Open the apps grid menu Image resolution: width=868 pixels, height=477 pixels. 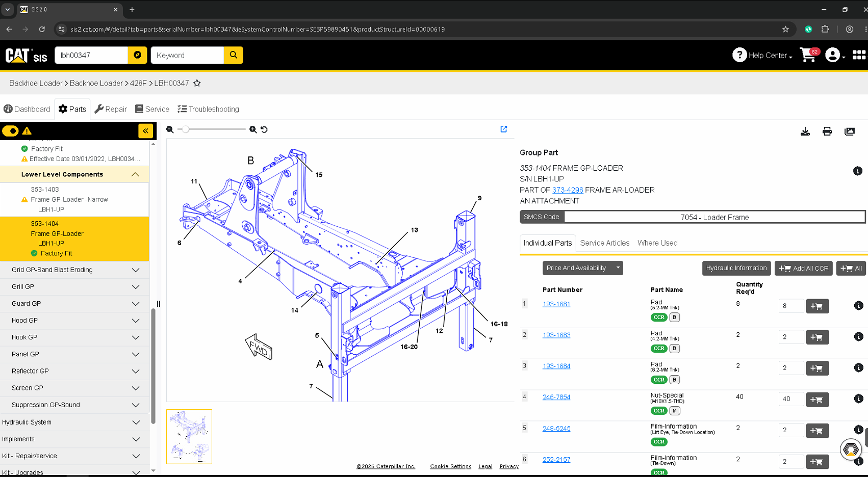[x=859, y=55]
